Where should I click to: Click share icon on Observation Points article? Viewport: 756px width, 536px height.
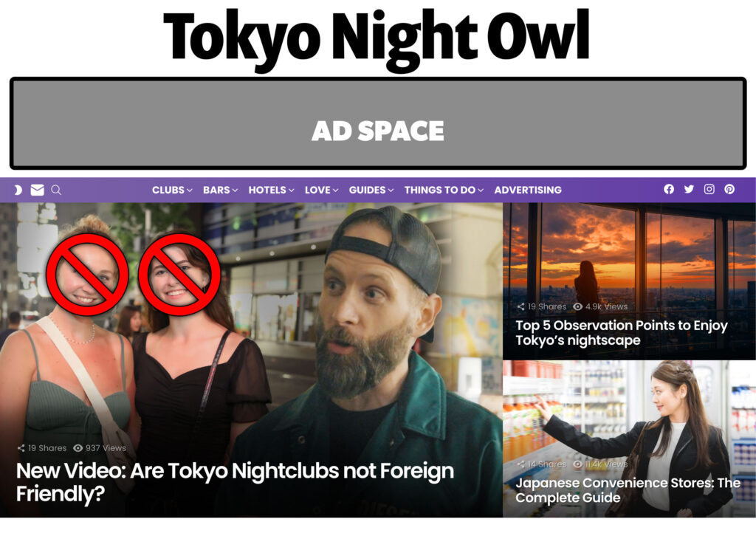[x=520, y=306]
